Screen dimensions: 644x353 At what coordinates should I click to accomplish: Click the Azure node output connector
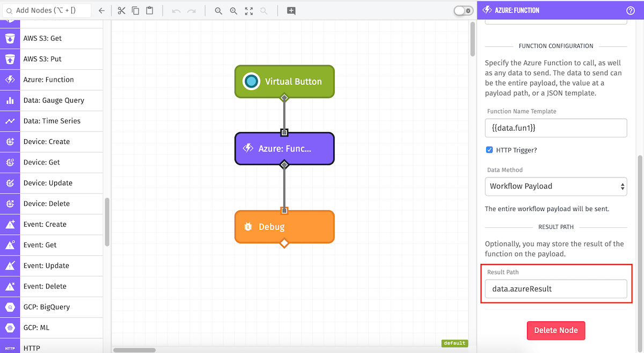click(x=284, y=164)
